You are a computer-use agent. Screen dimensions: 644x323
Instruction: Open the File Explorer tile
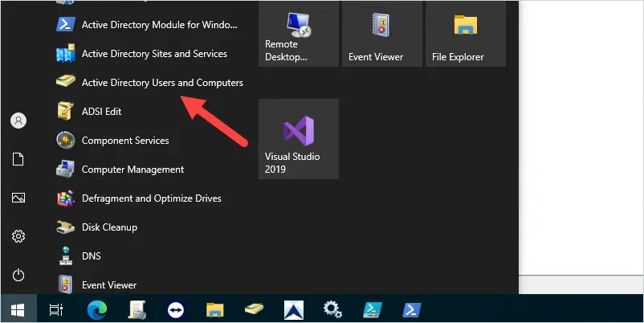pos(466,34)
